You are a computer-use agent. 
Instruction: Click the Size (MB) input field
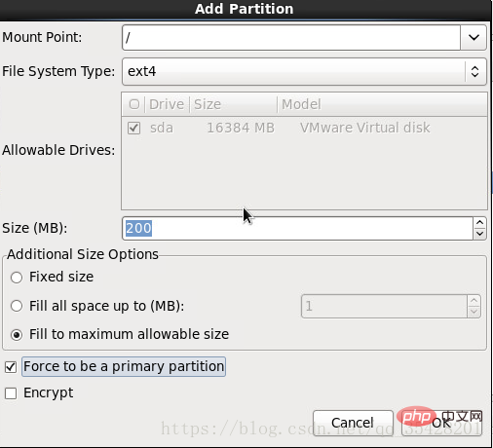297,228
